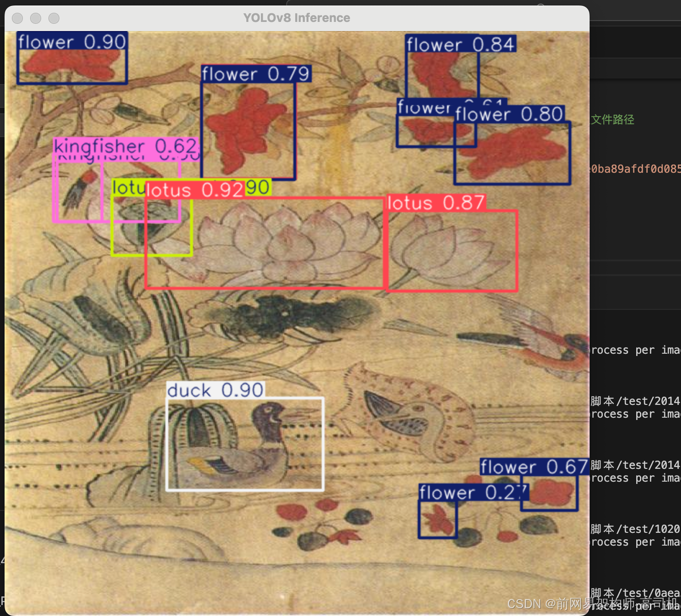Click the 'flower 0.84' detection label
The image size is (681, 616).
pyautogui.click(x=461, y=44)
